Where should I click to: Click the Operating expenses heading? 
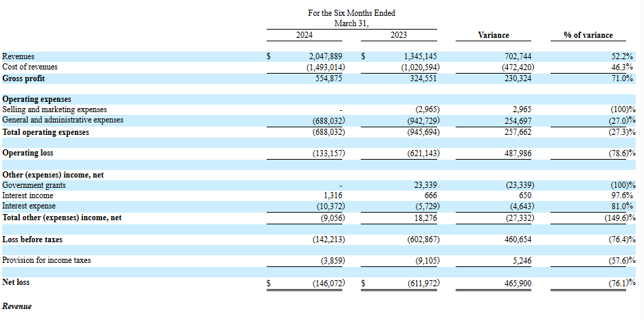tap(36, 99)
